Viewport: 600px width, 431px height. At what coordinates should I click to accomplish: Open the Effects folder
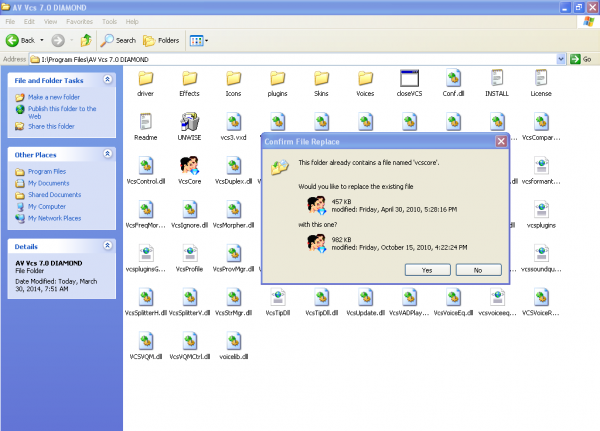[189, 79]
